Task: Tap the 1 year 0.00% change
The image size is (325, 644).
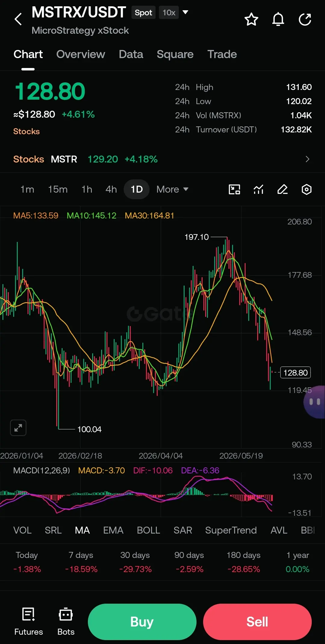Action: tap(298, 562)
